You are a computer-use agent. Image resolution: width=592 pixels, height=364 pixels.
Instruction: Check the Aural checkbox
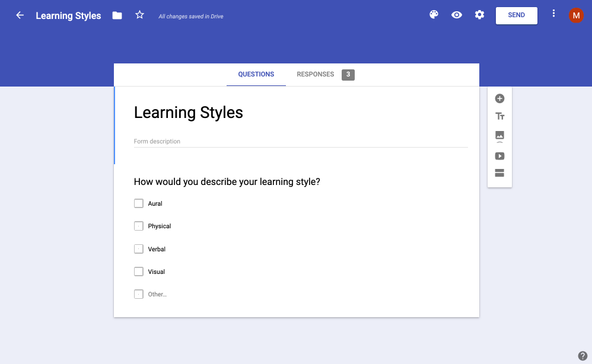(139, 203)
